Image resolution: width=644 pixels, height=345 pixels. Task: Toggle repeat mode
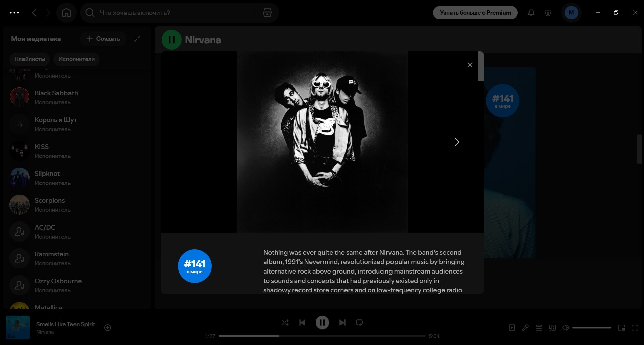(x=359, y=323)
